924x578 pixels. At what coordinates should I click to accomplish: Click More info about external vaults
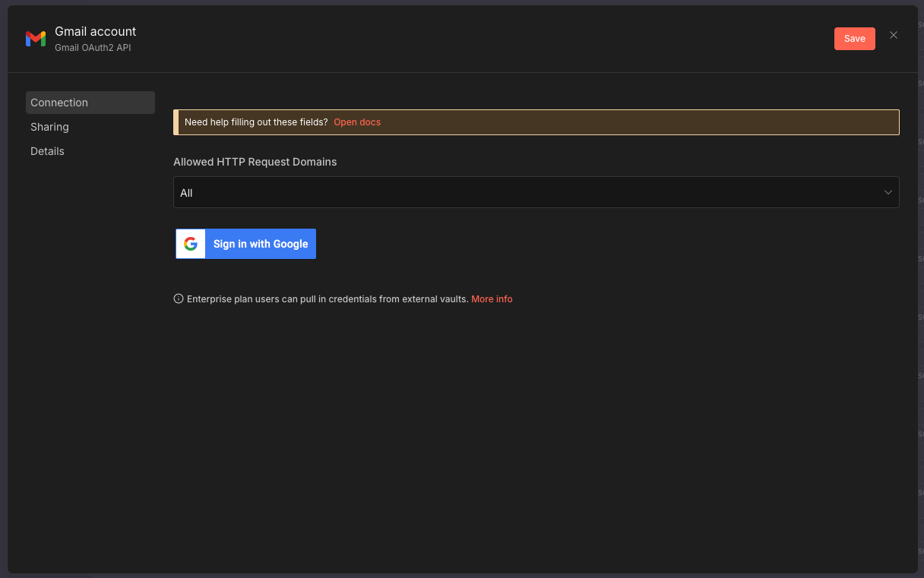492,298
